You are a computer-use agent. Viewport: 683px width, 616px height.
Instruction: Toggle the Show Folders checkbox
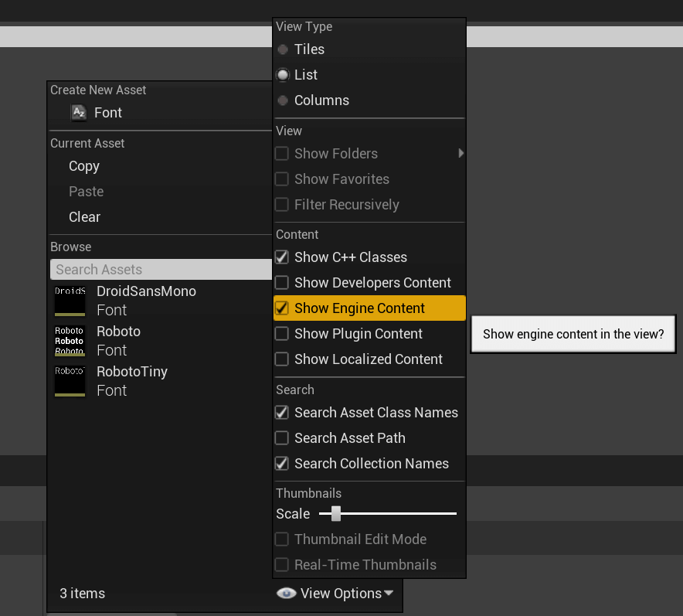point(282,153)
